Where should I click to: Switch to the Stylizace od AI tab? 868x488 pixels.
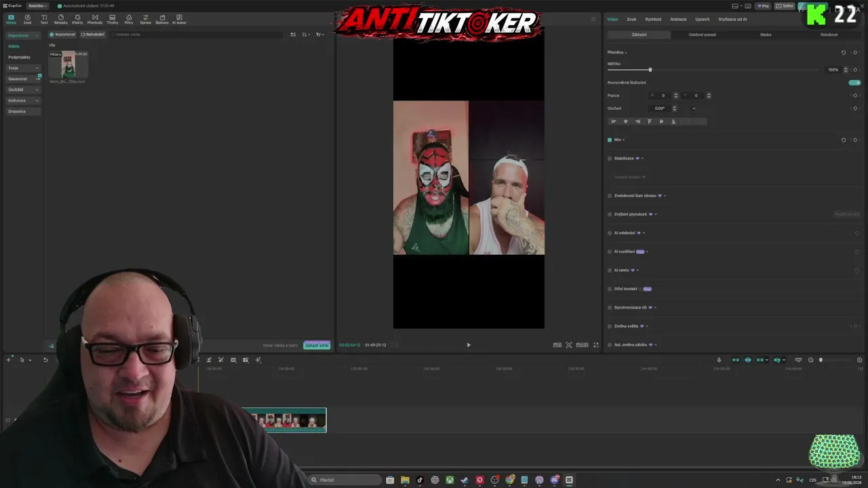pyautogui.click(x=732, y=19)
